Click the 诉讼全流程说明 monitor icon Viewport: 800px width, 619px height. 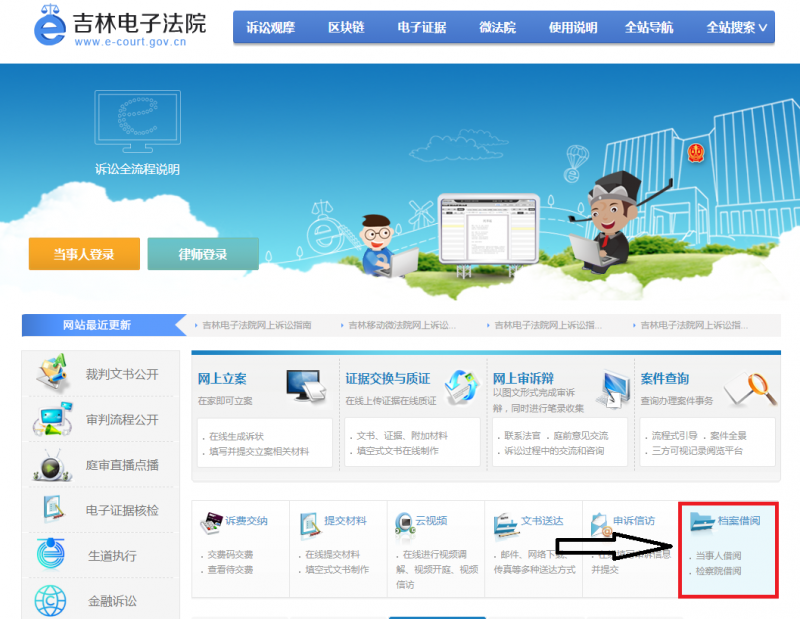coord(137,122)
